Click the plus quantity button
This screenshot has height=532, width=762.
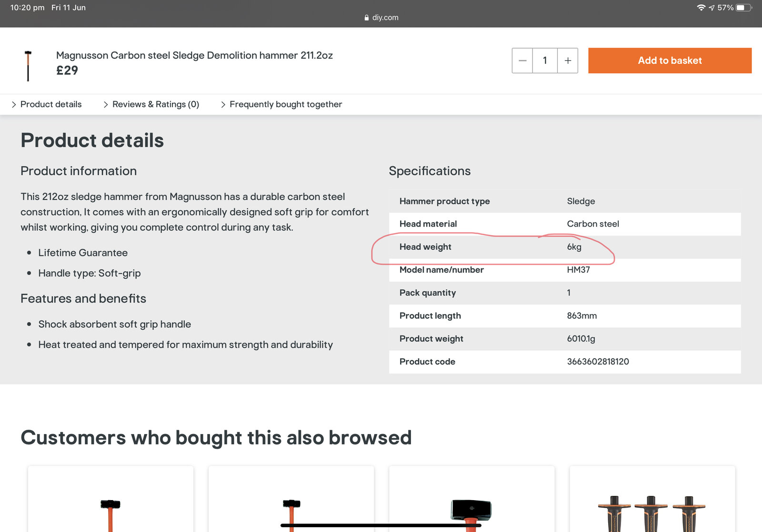pos(568,60)
